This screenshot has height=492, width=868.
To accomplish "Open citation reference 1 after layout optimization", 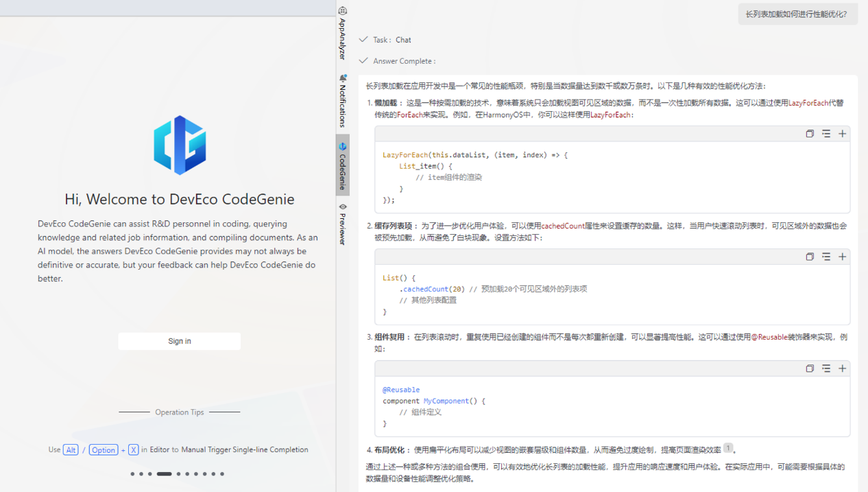I will point(728,448).
